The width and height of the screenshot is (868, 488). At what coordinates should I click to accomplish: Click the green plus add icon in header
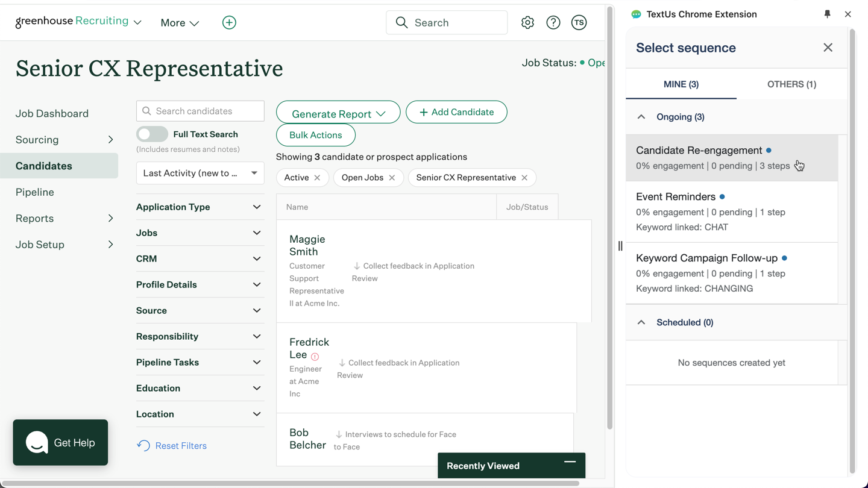pyautogui.click(x=229, y=23)
